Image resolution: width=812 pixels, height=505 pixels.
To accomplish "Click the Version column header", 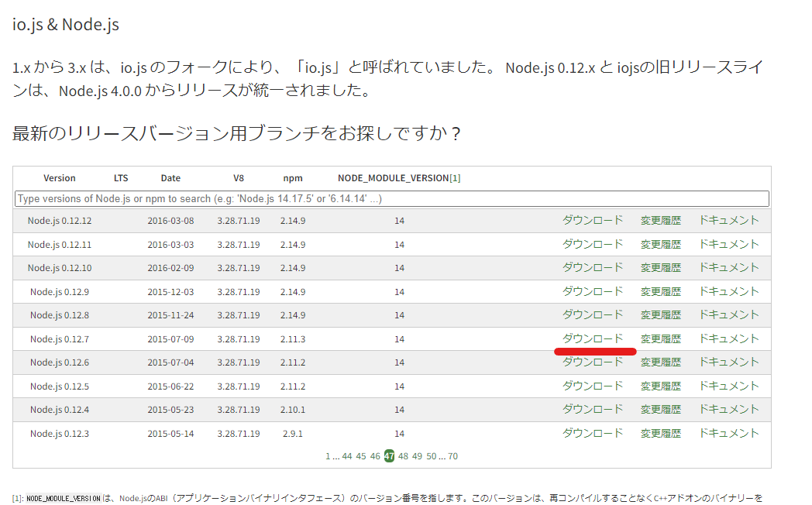I will pyautogui.click(x=60, y=178).
